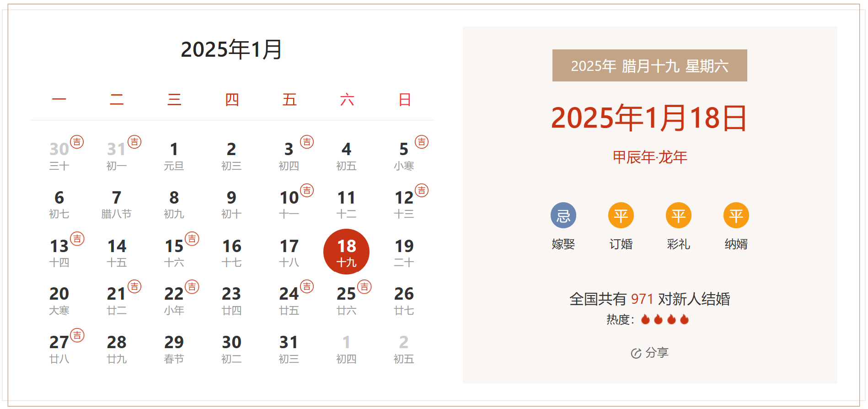Click the 吉 badge beside January 24
868x409 pixels.
point(307,287)
